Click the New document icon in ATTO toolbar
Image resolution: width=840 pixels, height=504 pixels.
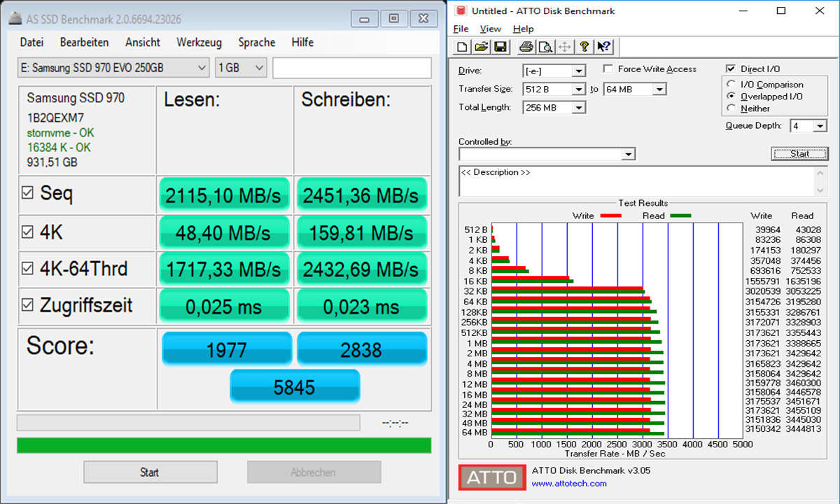pyautogui.click(x=462, y=47)
